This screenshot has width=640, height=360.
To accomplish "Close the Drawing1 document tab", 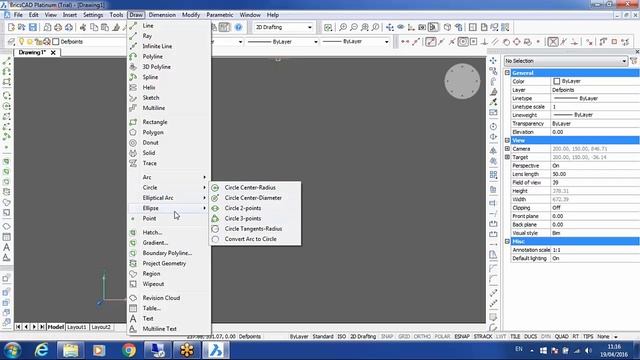I will pyautogui.click(x=53, y=53).
